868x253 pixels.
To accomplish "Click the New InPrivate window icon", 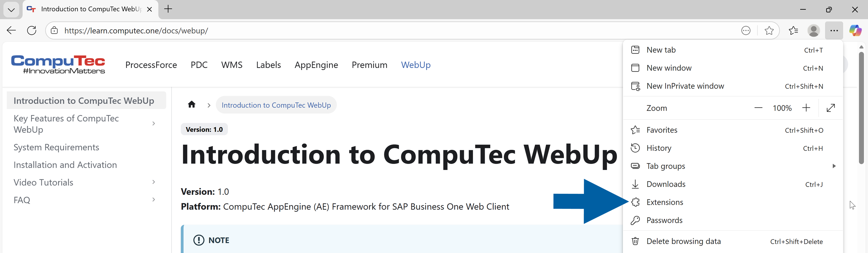I will [635, 86].
